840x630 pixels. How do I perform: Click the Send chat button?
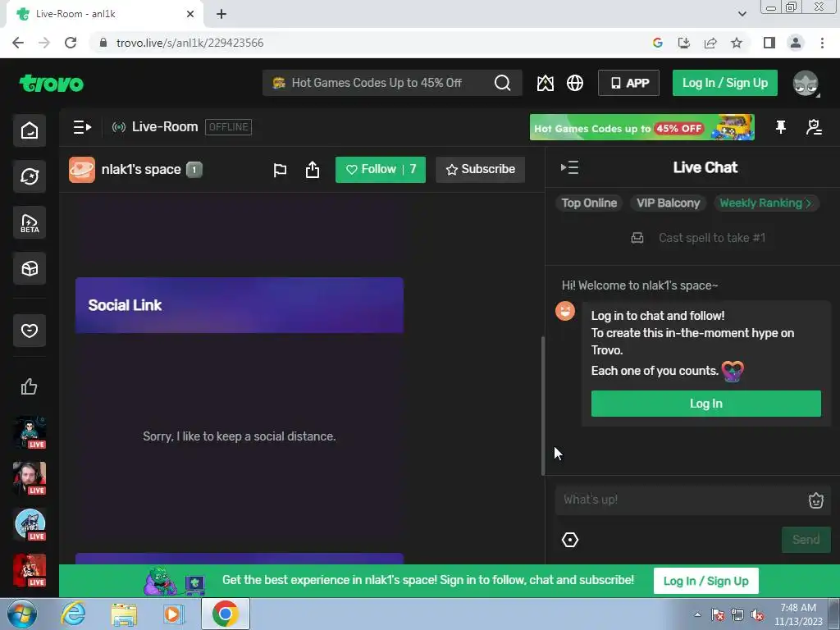click(x=806, y=540)
